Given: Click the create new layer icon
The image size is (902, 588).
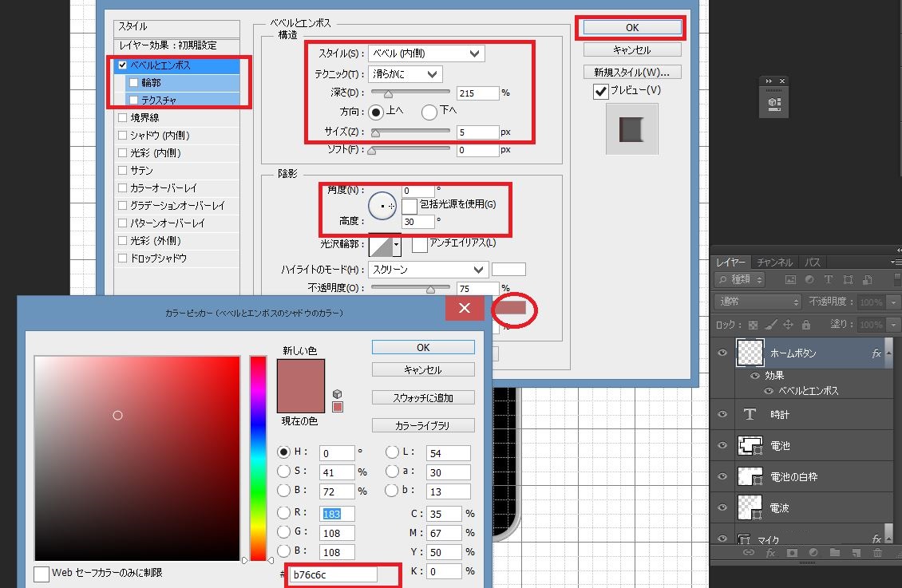Looking at the screenshot, I should [x=856, y=553].
